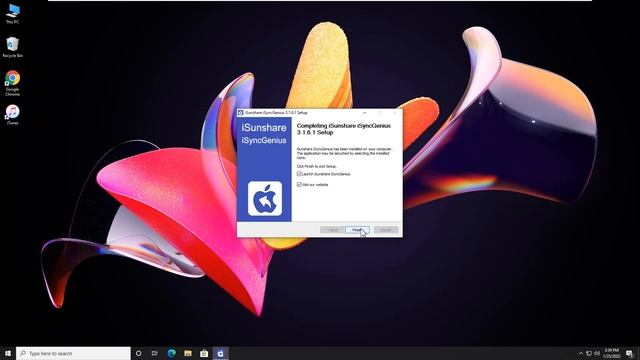Click the disabled Cancel button in setup

386,230
